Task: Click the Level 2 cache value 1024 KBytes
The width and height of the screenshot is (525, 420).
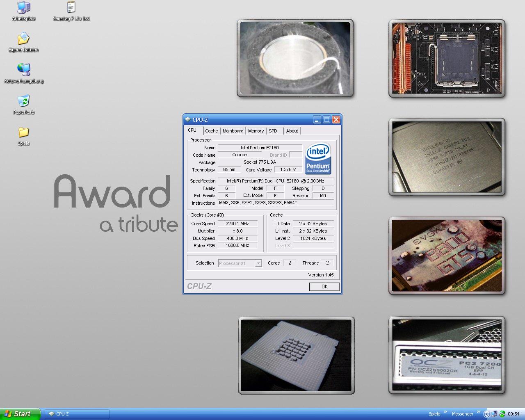Action: [313, 238]
